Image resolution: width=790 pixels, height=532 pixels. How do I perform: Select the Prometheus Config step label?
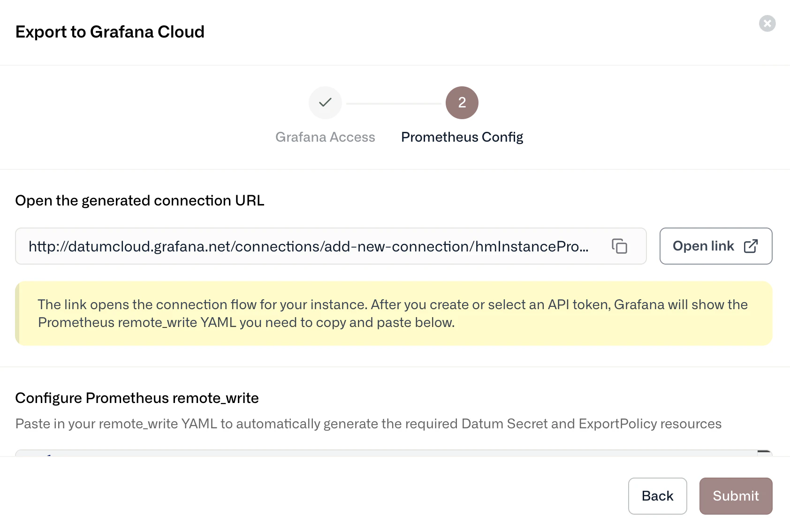462,137
